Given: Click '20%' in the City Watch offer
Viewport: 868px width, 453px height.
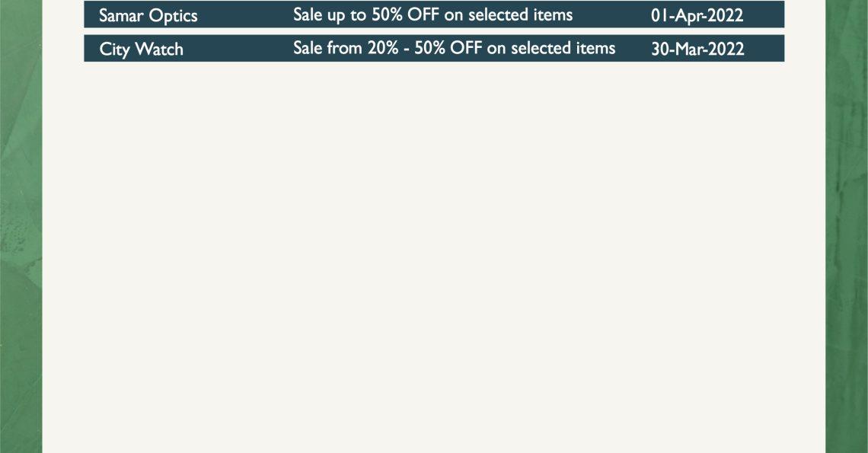Looking at the screenshot, I should point(383,48).
